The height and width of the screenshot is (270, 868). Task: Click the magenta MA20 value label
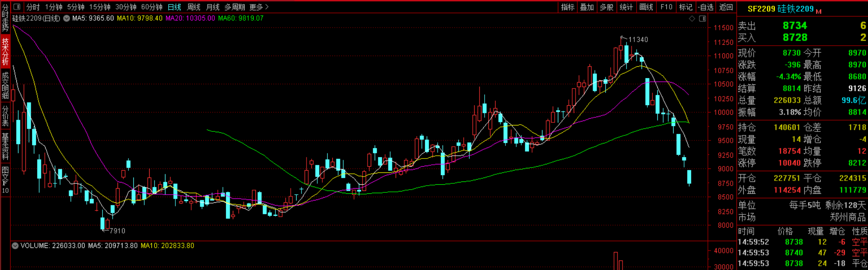190,19
